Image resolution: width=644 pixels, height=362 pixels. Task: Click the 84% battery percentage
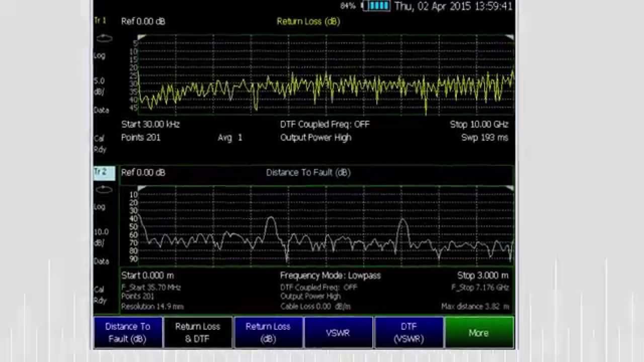(348, 6)
